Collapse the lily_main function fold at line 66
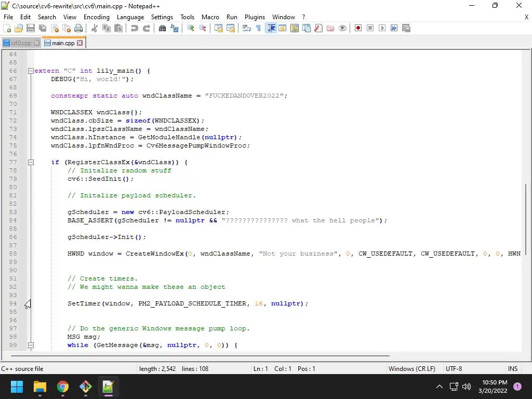Image resolution: width=532 pixels, height=399 pixels. [31, 71]
